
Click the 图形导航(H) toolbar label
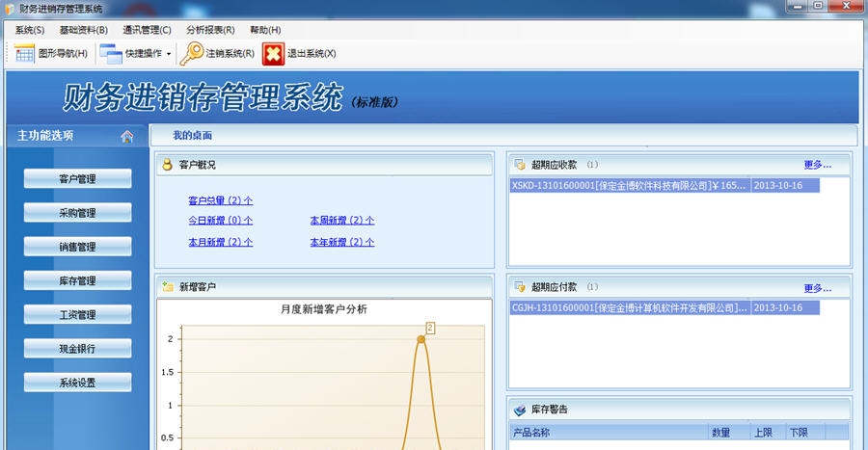[x=63, y=54]
